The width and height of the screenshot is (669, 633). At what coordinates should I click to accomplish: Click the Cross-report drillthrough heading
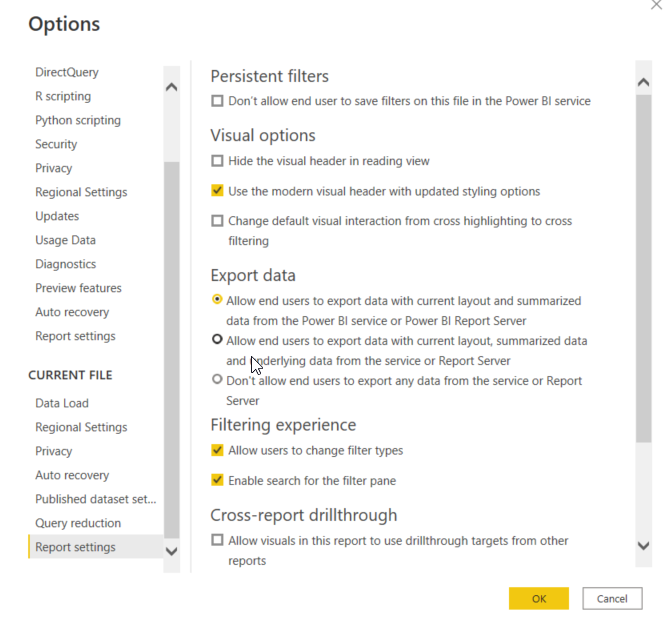click(x=304, y=515)
